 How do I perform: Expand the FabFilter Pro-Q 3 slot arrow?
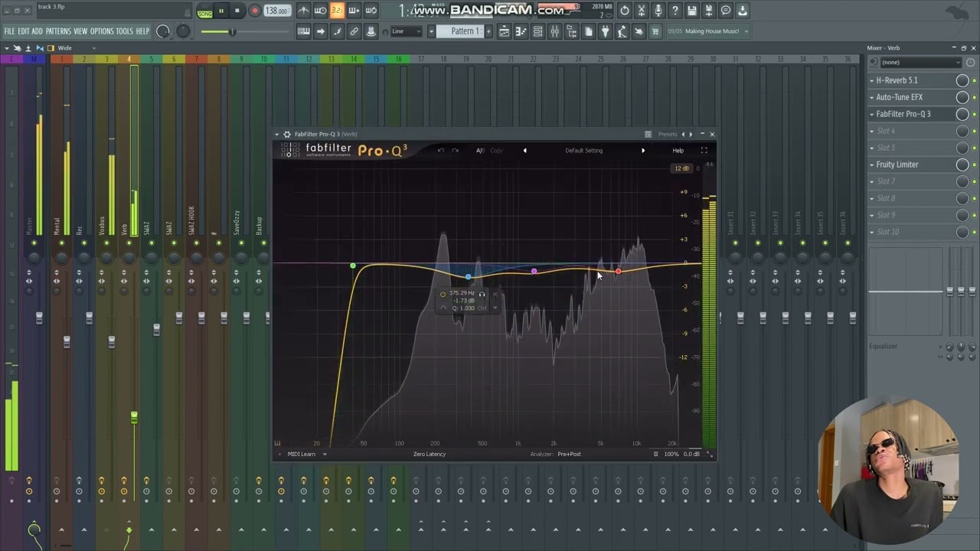pyautogui.click(x=871, y=114)
